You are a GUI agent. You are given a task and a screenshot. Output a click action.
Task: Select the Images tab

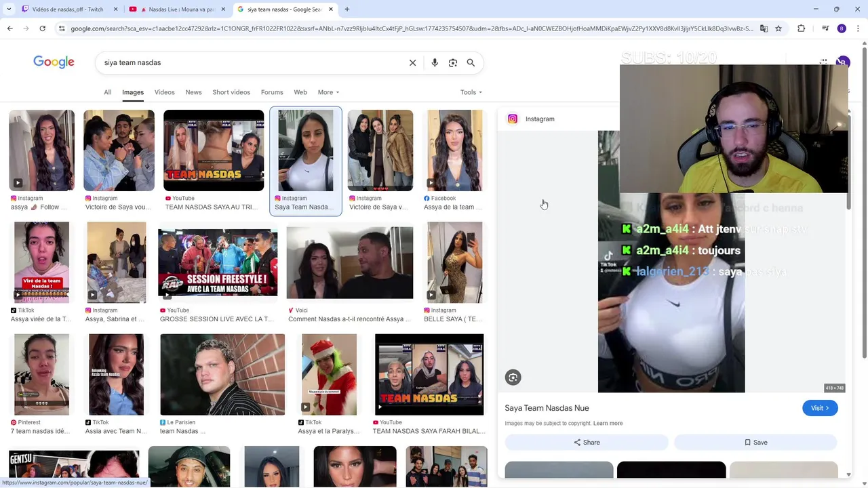pyautogui.click(x=133, y=92)
